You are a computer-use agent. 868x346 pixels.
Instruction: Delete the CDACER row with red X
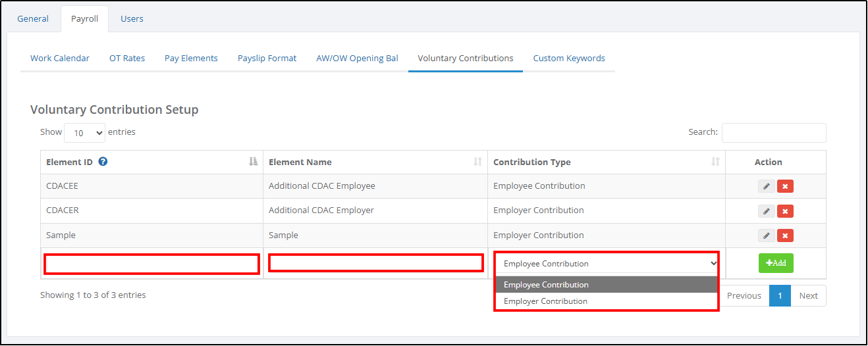coord(785,211)
